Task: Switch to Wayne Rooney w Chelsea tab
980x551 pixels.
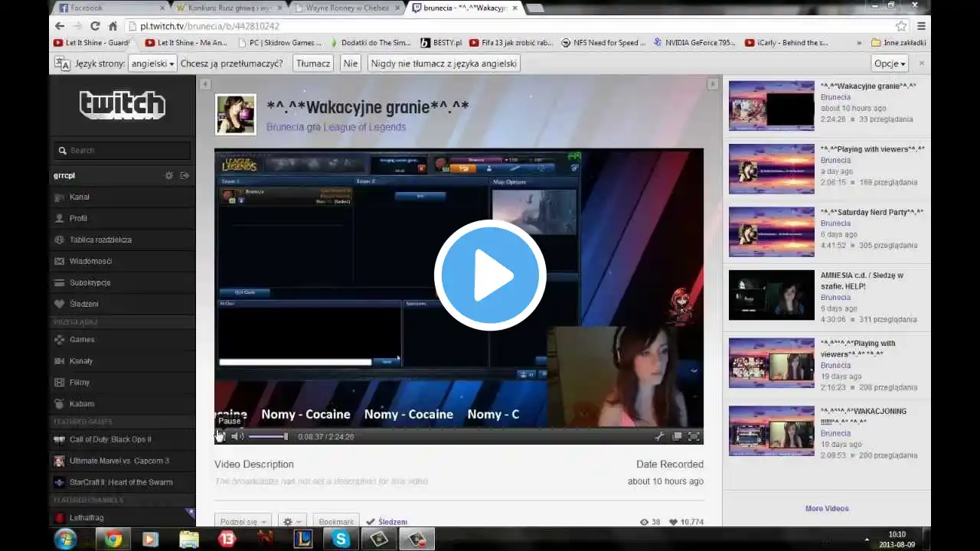Action: coord(347,8)
